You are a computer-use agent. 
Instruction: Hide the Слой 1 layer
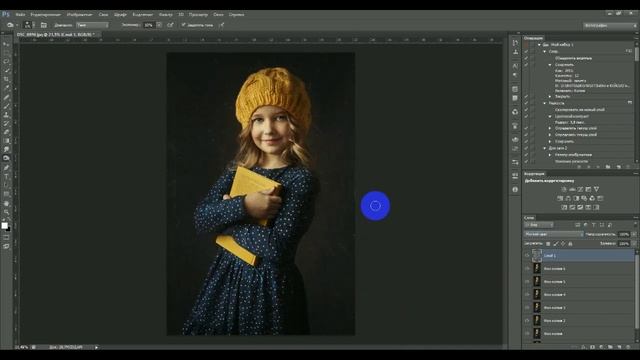(527, 256)
